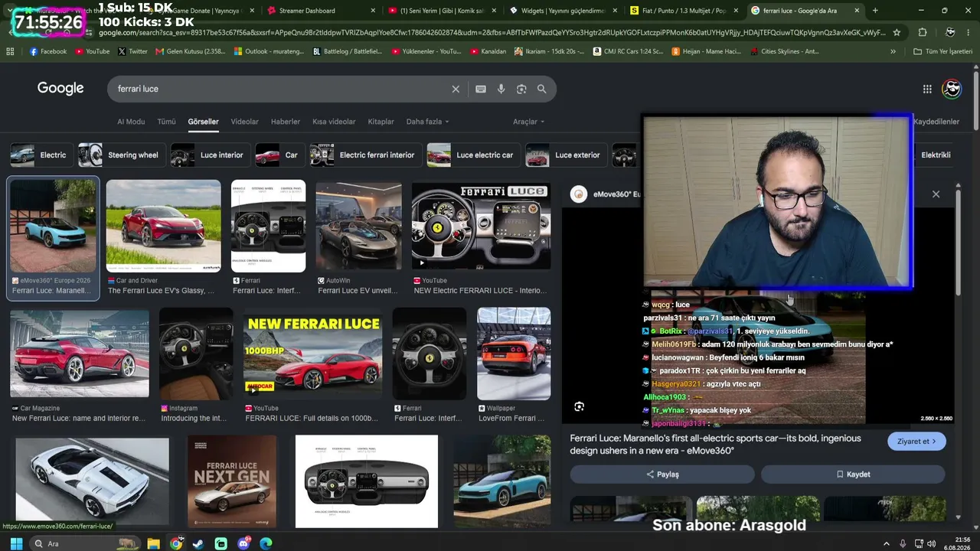Open the Twitter bookmark
Image resolution: width=980 pixels, height=551 pixels.
132,51
